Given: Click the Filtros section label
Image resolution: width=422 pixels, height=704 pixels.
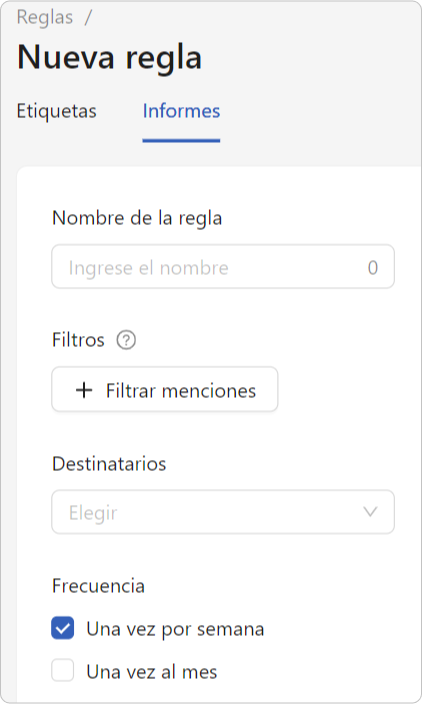Looking at the screenshot, I should coord(78,340).
